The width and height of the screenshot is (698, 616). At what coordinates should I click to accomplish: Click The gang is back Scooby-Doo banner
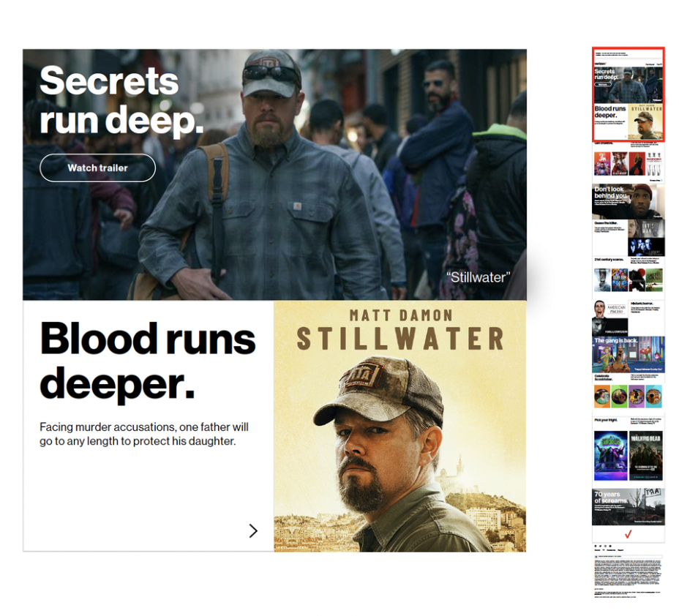628,354
